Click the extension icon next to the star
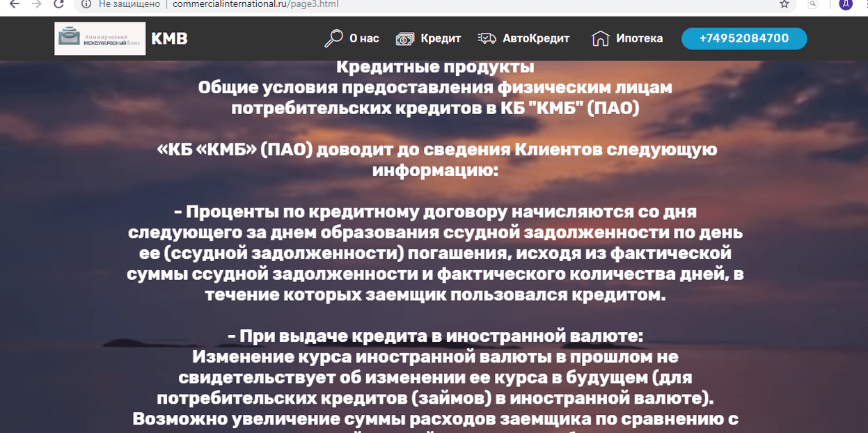This screenshot has height=433, width=868. (x=812, y=4)
